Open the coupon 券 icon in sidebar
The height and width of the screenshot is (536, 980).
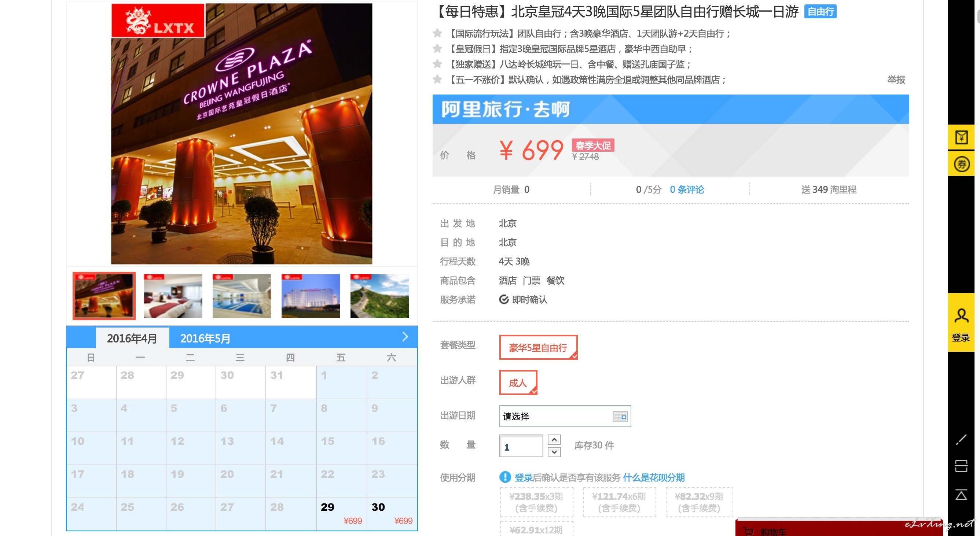961,164
